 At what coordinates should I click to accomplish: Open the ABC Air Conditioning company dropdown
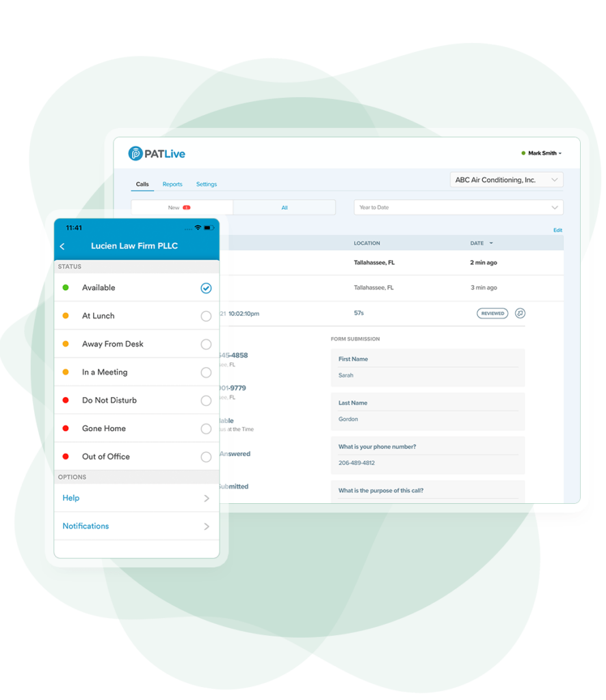[x=506, y=180]
